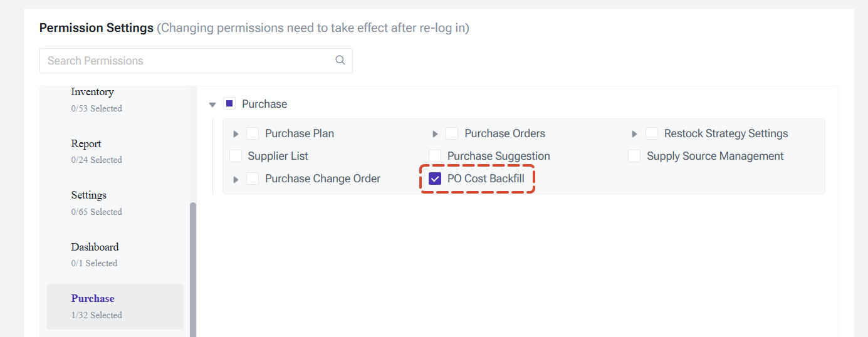Toggle the top-level Purchase checkbox
Image resolution: width=868 pixels, height=337 pixels.
(229, 104)
